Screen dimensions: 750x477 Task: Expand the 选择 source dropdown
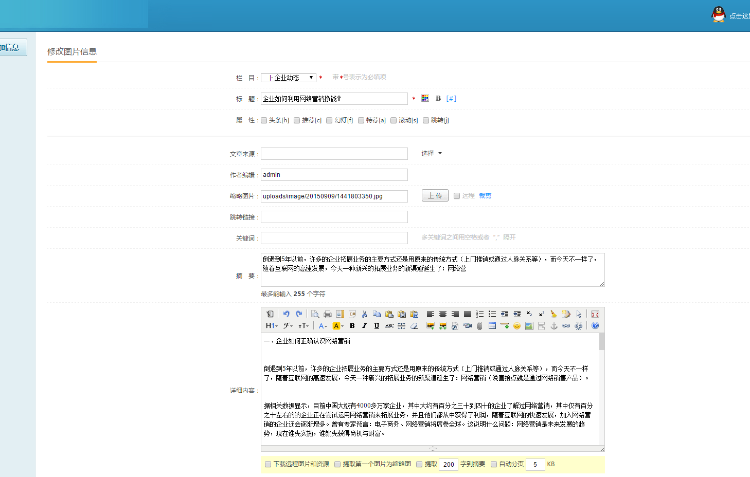[431, 153]
